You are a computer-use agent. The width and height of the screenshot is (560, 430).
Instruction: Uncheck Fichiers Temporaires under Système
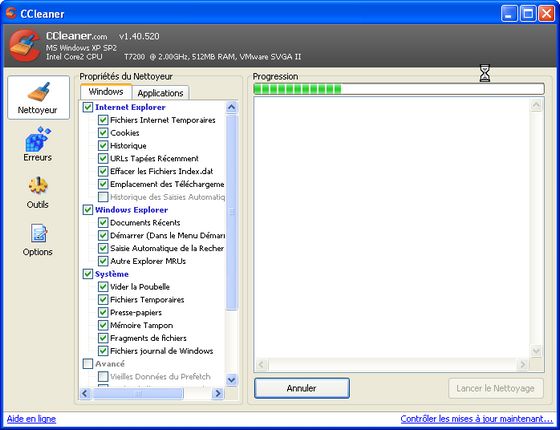103,300
